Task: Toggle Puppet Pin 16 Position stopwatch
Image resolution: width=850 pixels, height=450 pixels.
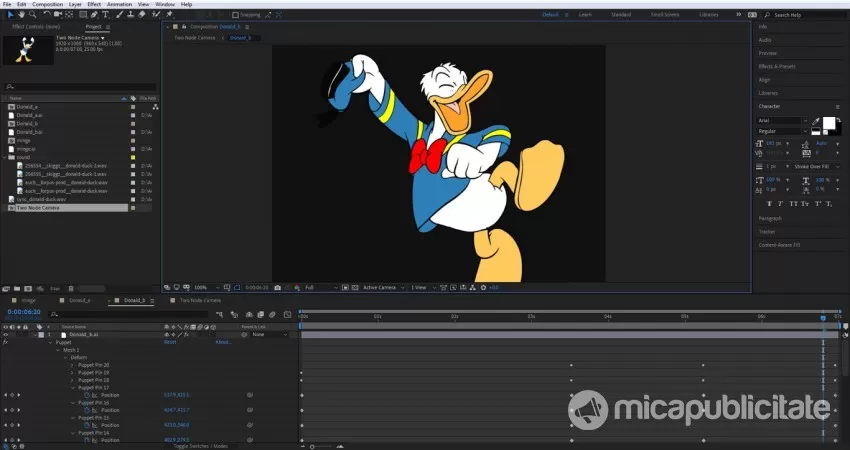Action: click(x=87, y=410)
